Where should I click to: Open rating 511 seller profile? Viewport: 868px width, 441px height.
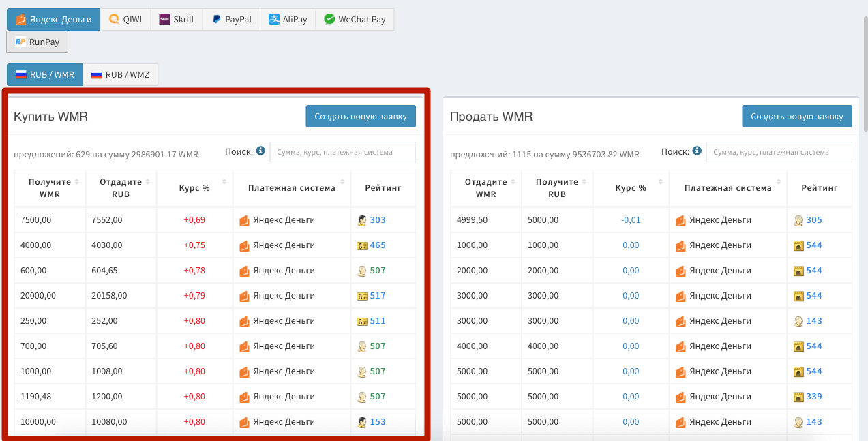(378, 321)
